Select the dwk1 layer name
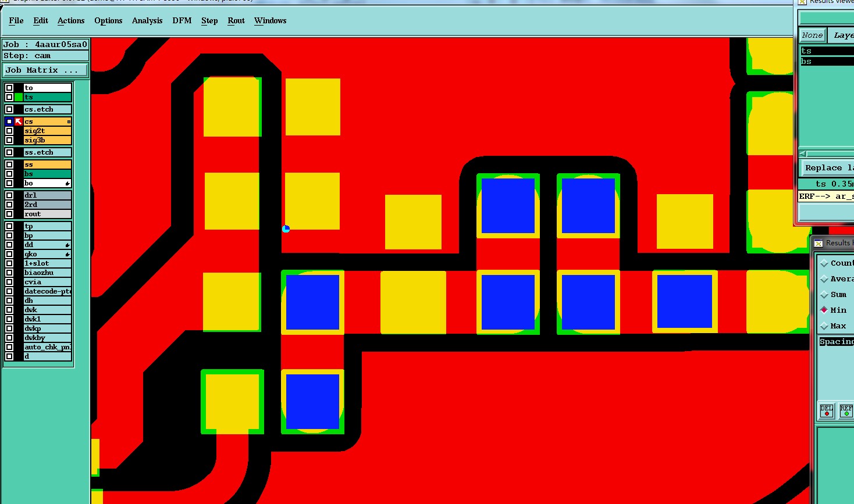The image size is (854, 504). (x=47, y=319)
